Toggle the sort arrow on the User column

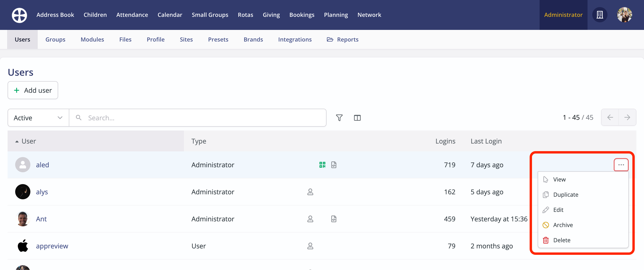click(x=17, y=141)
